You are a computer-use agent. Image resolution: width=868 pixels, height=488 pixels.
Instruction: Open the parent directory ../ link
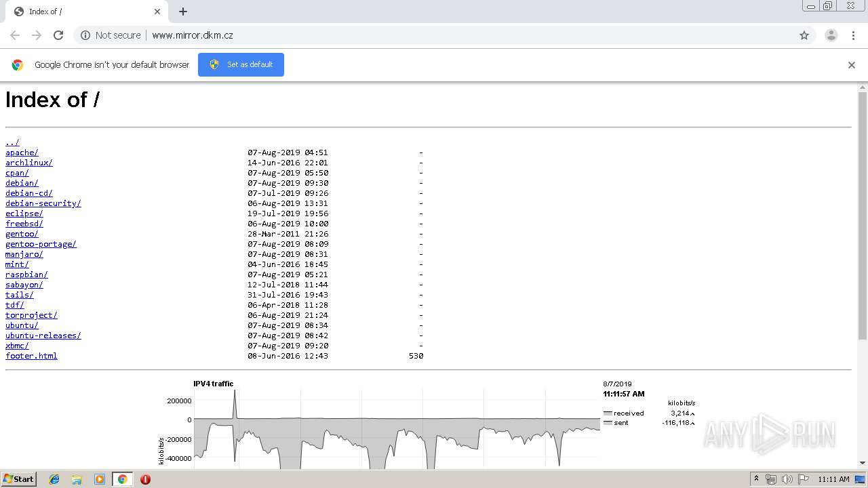pos(12,142)
